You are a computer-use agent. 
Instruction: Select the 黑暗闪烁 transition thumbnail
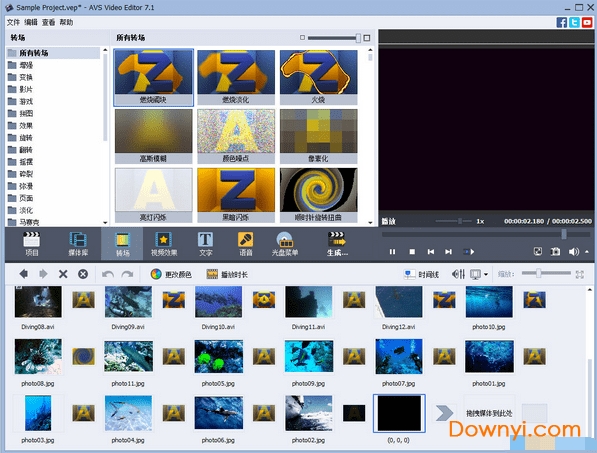(x=236, y=195)
